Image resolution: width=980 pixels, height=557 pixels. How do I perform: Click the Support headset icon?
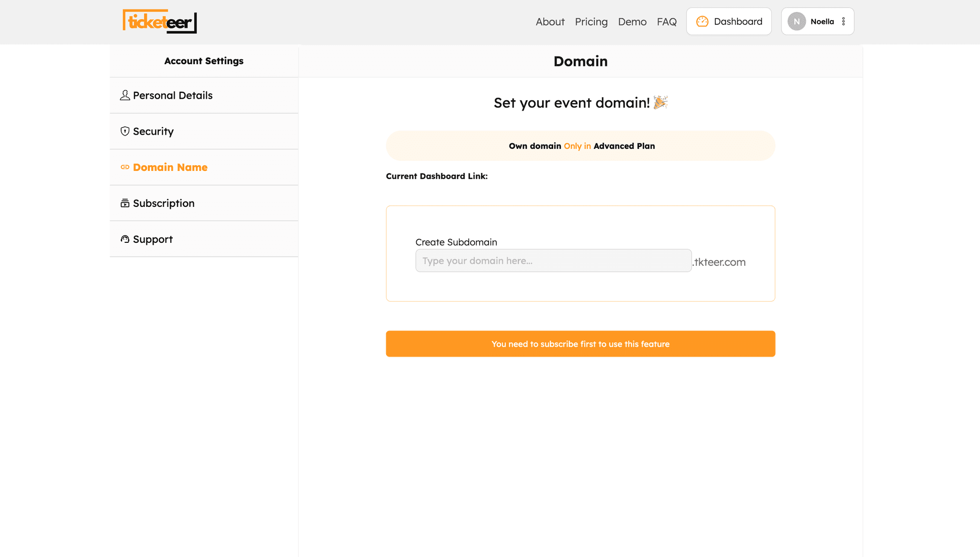pos(124,239)
